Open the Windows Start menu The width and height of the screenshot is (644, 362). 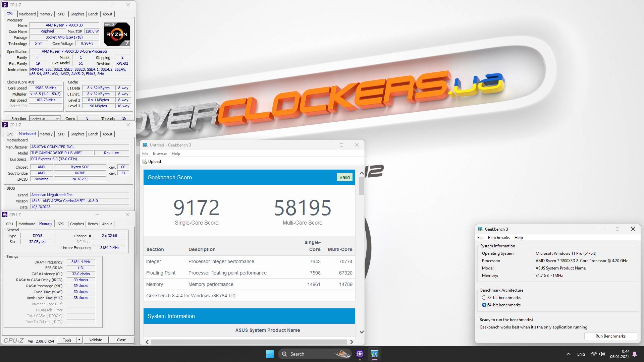[x=270, y=354]
